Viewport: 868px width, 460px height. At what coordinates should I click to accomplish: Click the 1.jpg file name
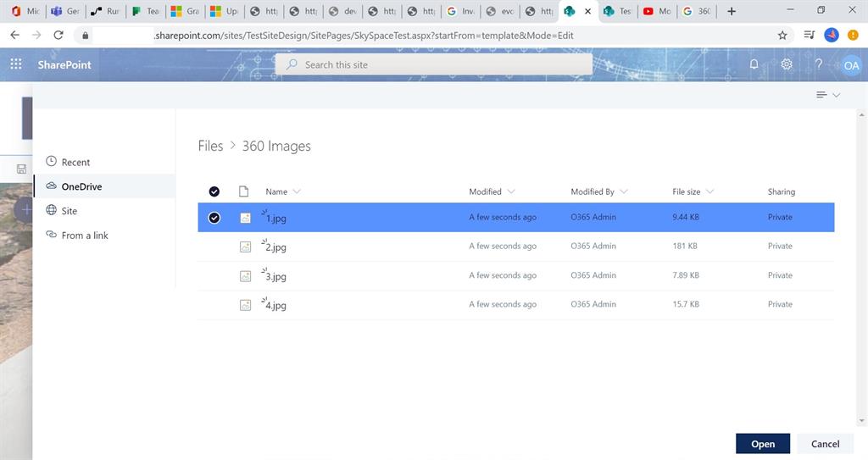click(275, 218)
